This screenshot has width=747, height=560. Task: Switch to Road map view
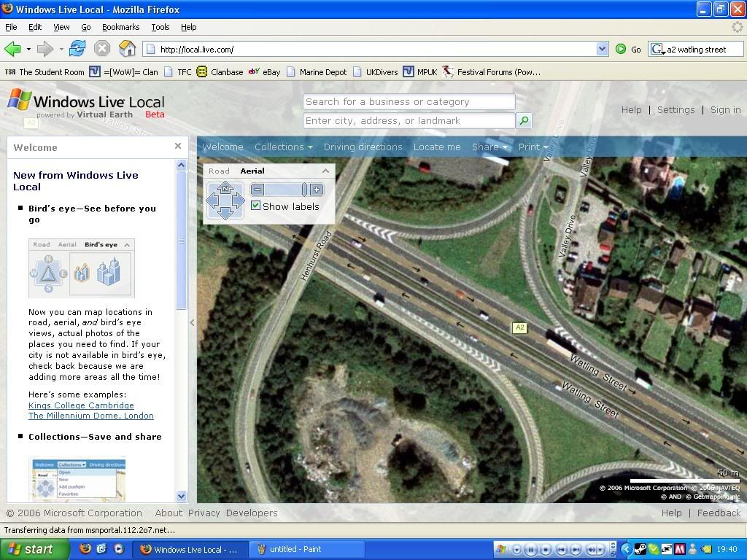coord(219,171)
